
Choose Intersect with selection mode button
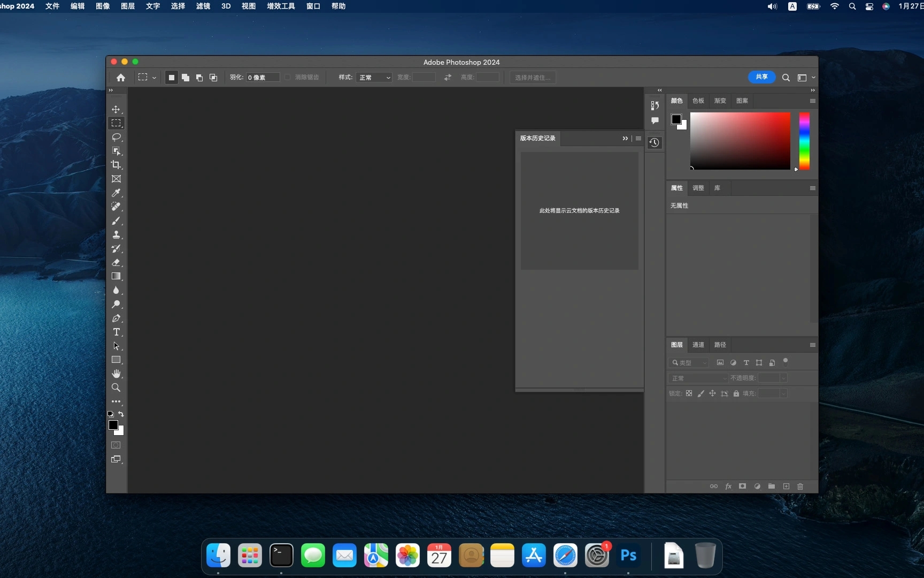[213, 78]
